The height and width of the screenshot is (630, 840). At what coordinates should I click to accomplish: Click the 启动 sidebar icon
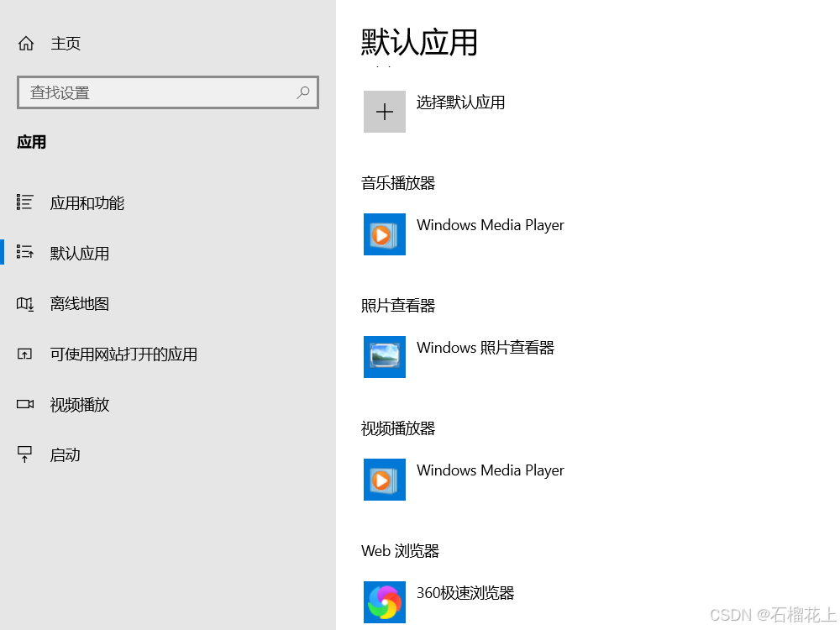click(24, 454)
